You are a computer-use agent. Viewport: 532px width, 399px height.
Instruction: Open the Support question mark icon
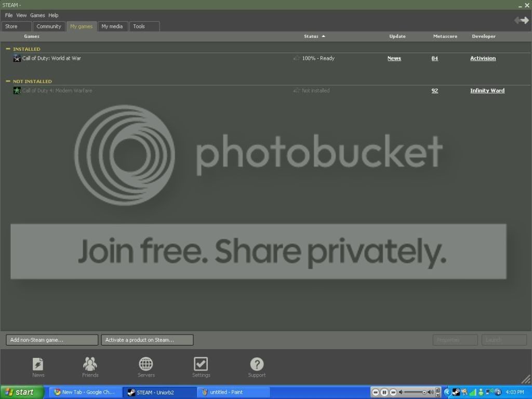(257, 364)
